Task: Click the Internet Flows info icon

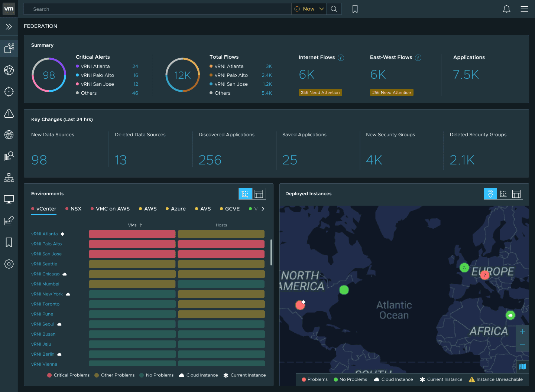Action: click(341, 58)
